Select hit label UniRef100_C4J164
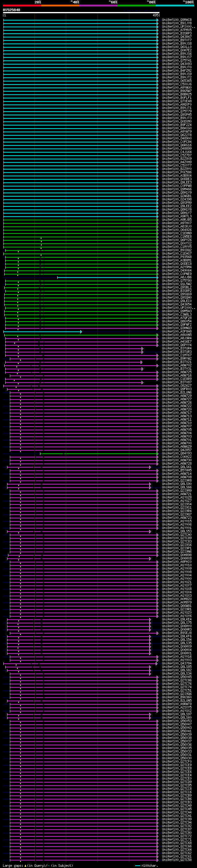The width and height of the screenshot is (197, 868). (177, 152)
